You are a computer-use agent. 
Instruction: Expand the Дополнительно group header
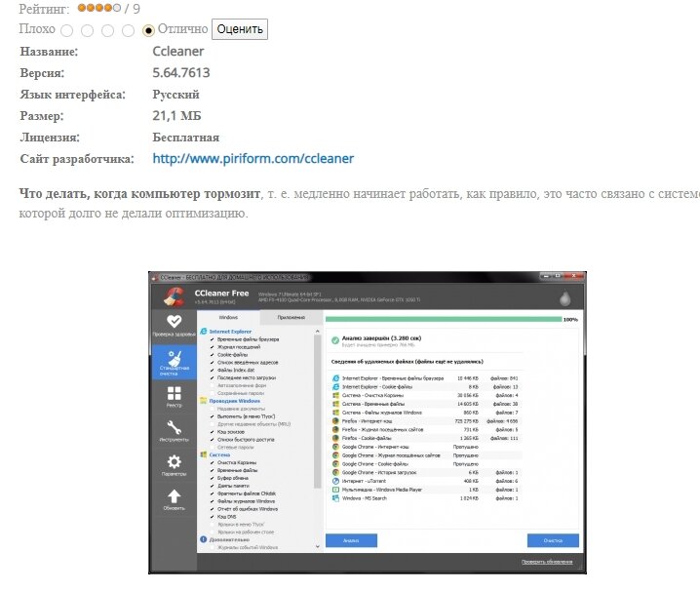tap(229, 539)
